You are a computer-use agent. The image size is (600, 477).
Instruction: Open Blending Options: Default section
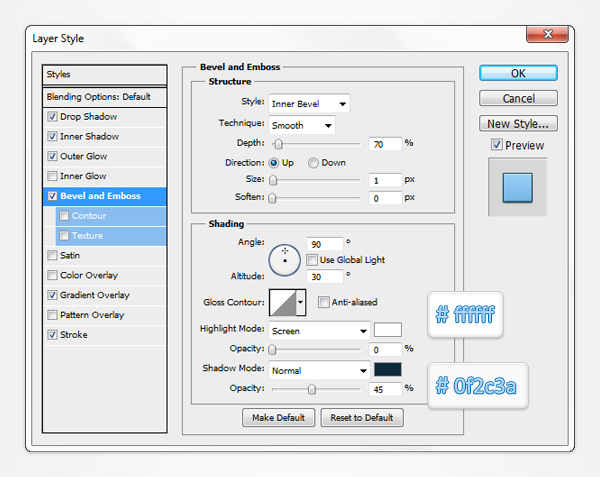tap(98, 97)
